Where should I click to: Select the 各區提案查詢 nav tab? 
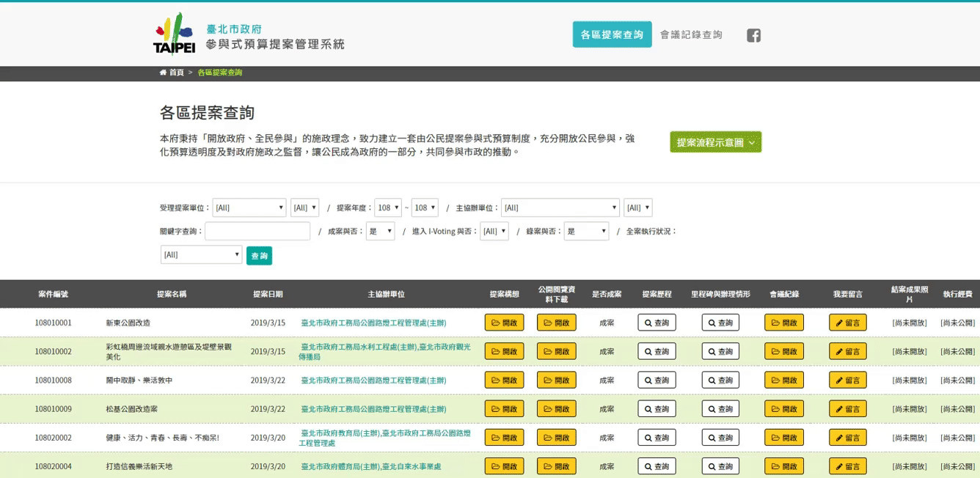(612, 34)
